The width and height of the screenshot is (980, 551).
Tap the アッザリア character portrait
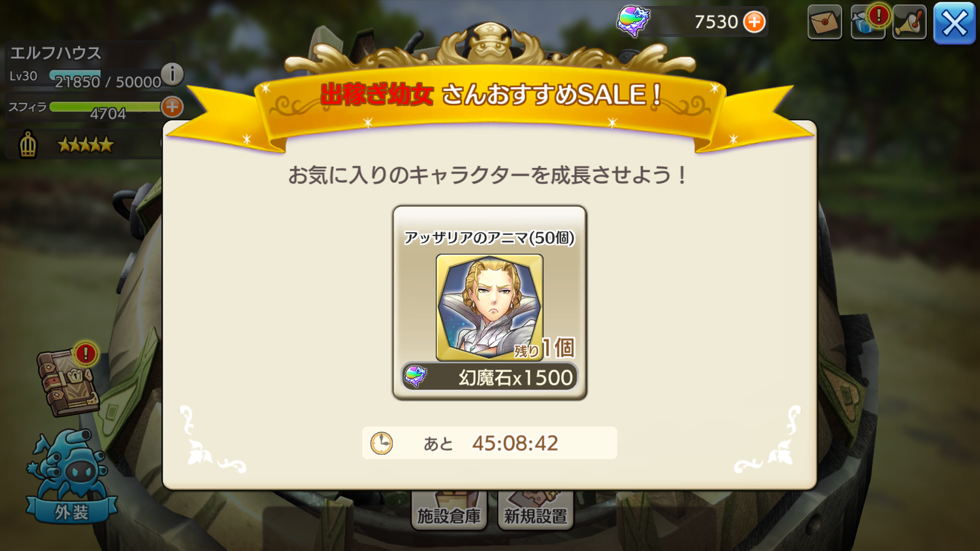[x=489, y=307]
